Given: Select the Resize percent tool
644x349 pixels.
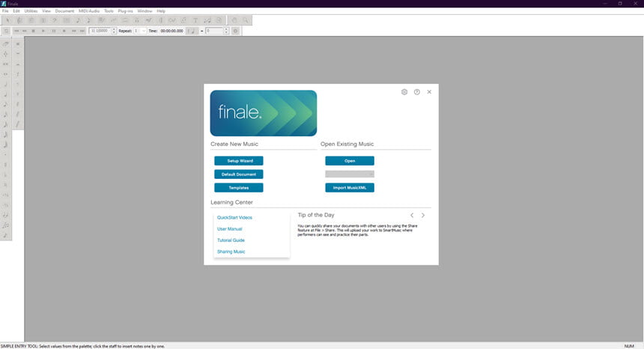Looking at the screenshot, I should click(x=207, y=20).
